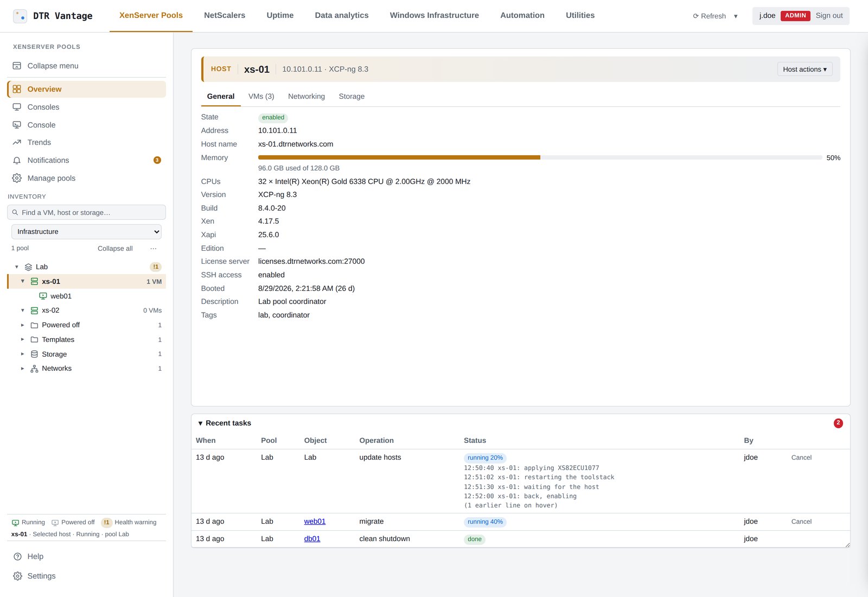Click the Networks icon in inventory tree
The image size is (868, 597).
[x=34, y=369]
